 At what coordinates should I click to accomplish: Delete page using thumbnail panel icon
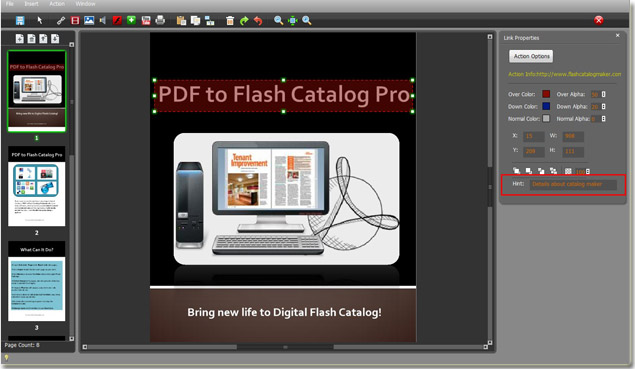(x=31, y=38)
